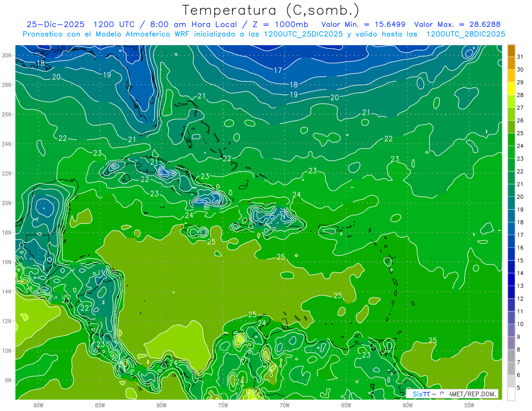Click the color scale value 7
This screenshot has height=411, width=532.
[519, 362]
